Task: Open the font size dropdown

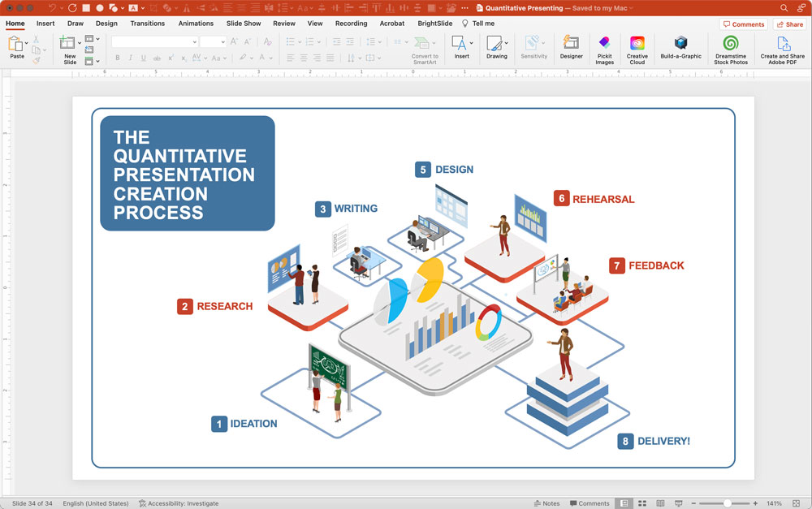Action: [x=223, y=42]
